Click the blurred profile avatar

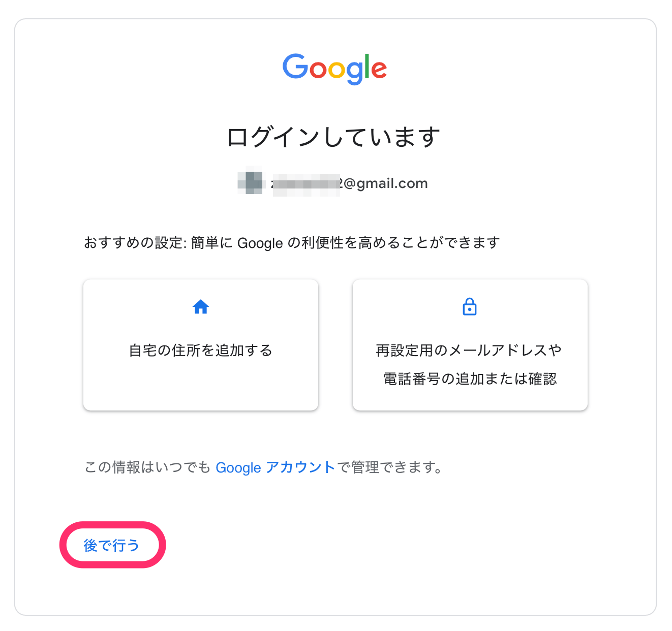251,183
